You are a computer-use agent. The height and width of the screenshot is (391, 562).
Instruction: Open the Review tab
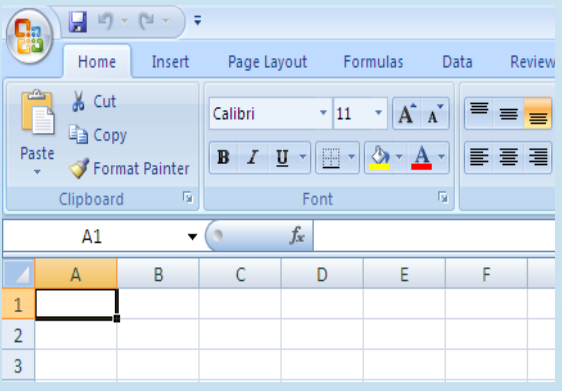(x=532, y=62)
